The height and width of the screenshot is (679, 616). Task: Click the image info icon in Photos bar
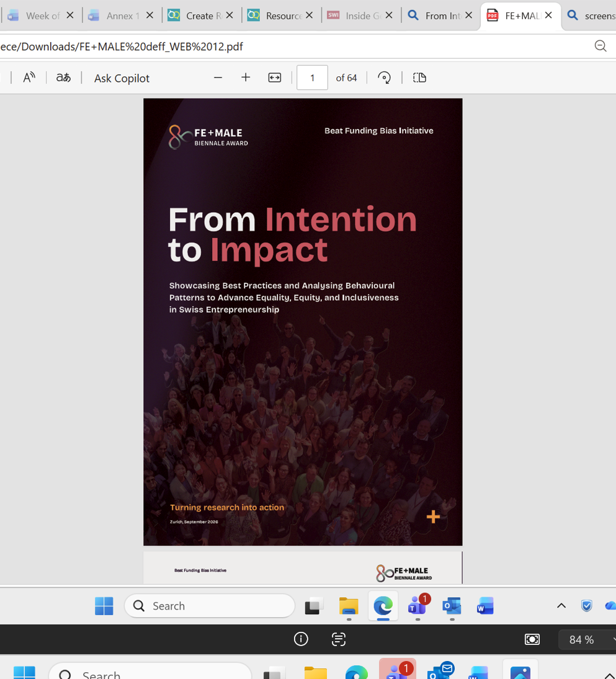(301, 639)
